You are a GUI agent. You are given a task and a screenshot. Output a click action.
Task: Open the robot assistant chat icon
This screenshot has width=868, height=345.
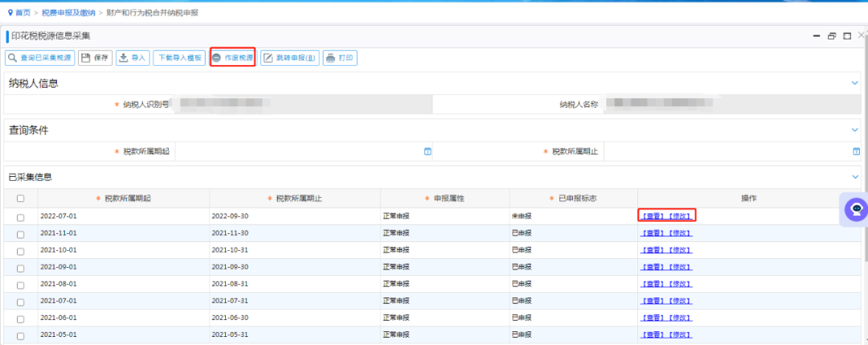point(855,207)
